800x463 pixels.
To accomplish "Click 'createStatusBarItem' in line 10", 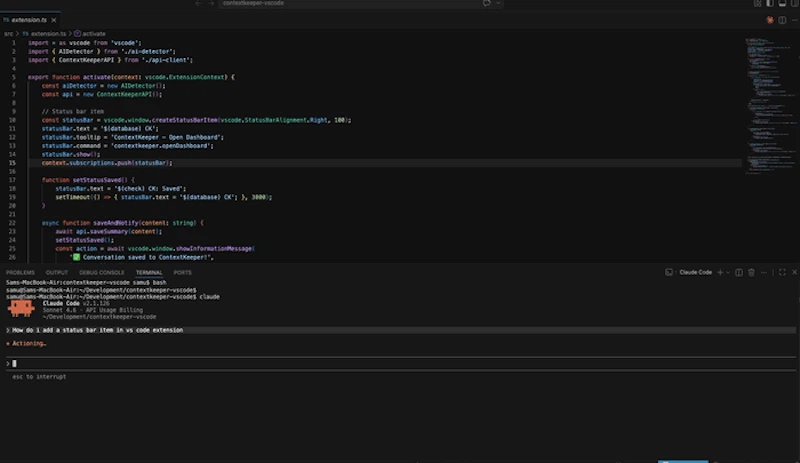I will click(185, 120).
